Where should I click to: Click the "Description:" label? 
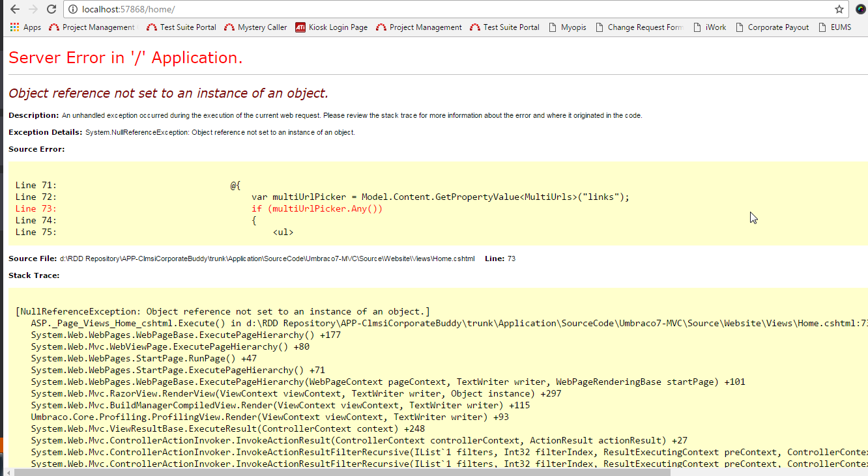pyautogui.click(x=34, y=115)
